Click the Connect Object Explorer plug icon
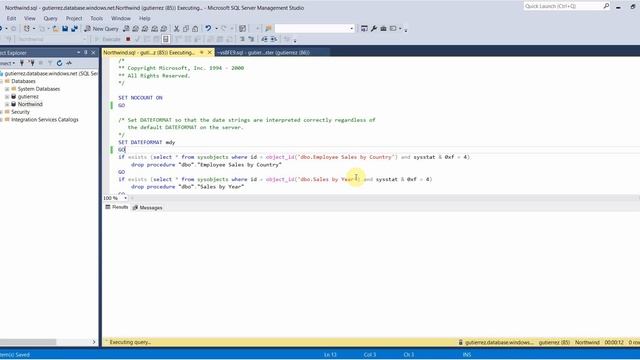Image resolution: width=640 pixels, height=360 pixels. (x=22, y=63)
